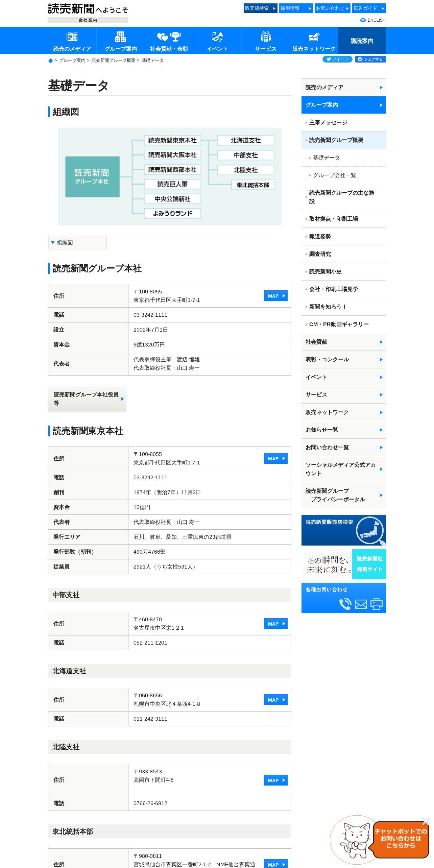
Task: Click the 採用情報 header button
Action: 296,8
